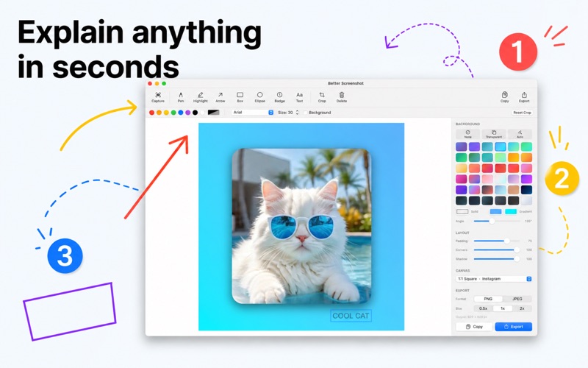Set export size to 2x
The width and height of the screenshot is (588, 368).
pyautogui.click(x=522, y=308)
